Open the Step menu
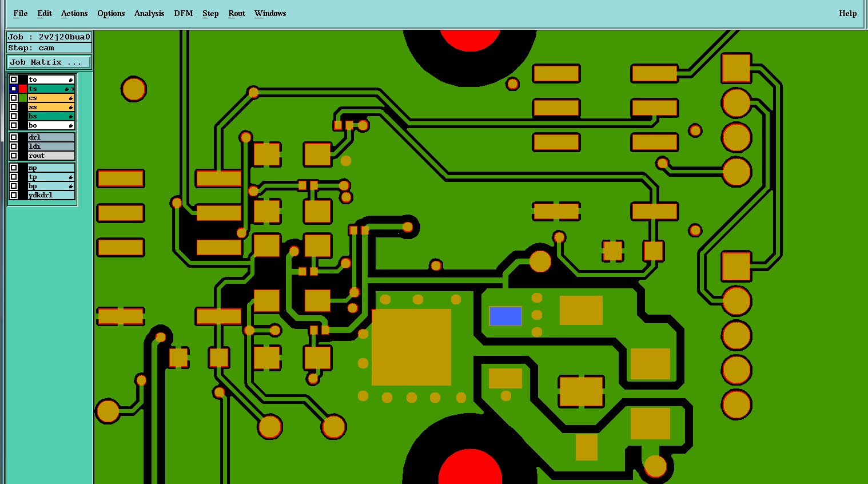Image resolution: width=868 pixels, height=484 pixels. [210, 13]
